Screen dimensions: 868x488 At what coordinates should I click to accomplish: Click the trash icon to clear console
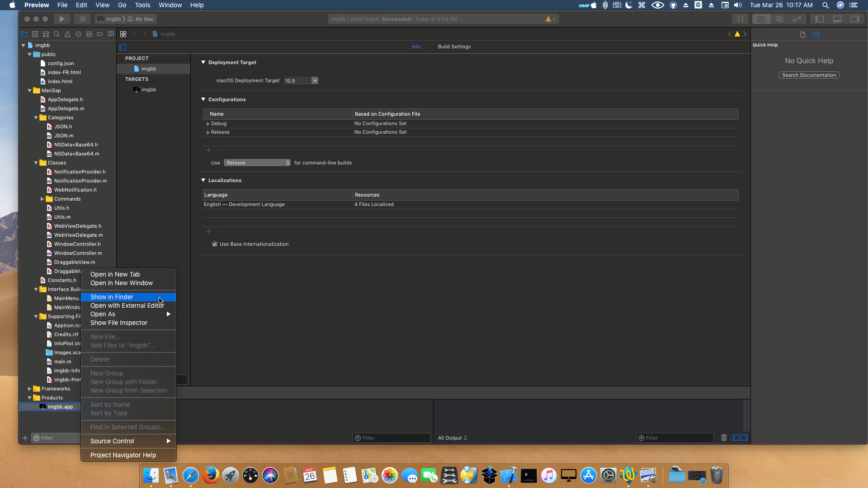tap(724, 437)
